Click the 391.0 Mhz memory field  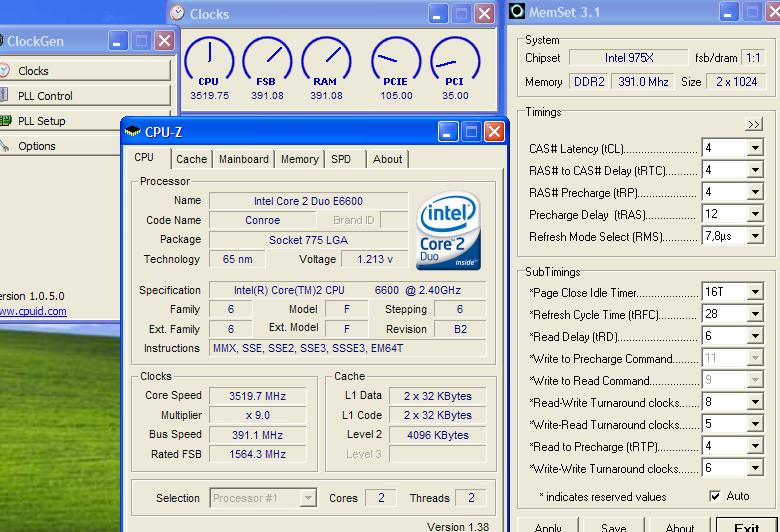[x=643, y=82]
